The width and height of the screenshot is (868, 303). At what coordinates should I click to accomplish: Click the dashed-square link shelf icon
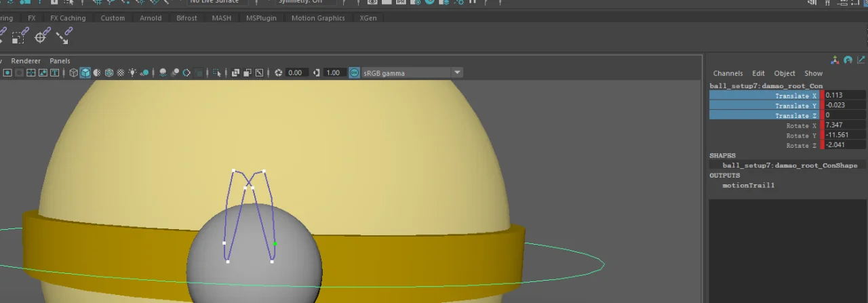pyautogui.click(x=20, y=35)
